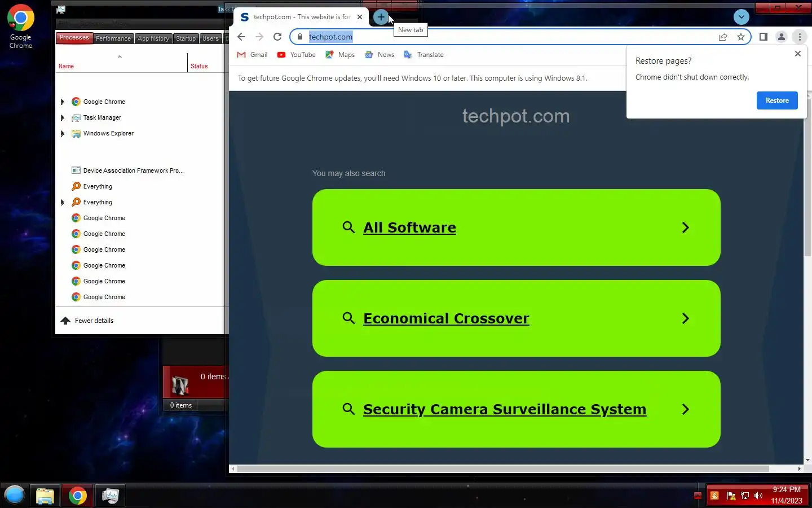Click the Fewer details up-arrow icon
This screenshot has width=812, height=508.
[x=65, y=321]
